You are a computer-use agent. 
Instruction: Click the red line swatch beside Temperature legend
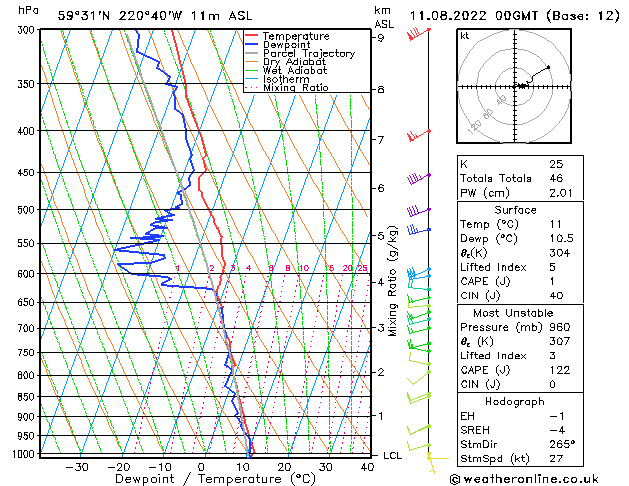click(x=252, y=36)
